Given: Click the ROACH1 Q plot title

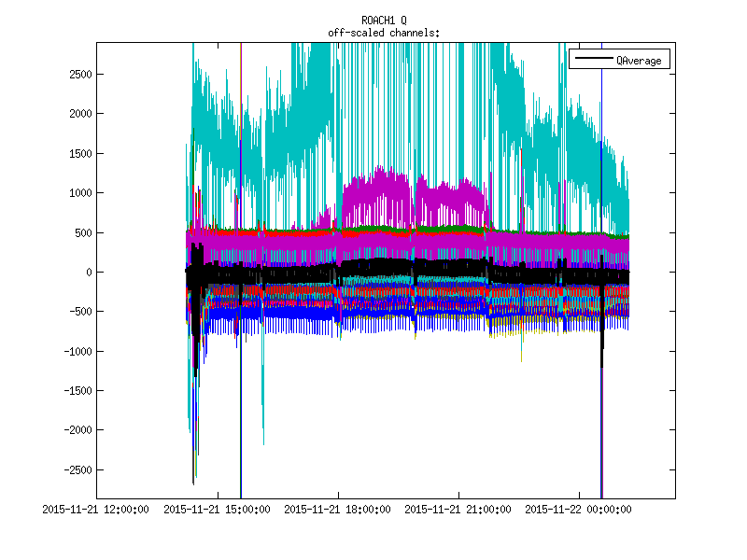Looking at the screenshot, I should (x=384, y=21).
